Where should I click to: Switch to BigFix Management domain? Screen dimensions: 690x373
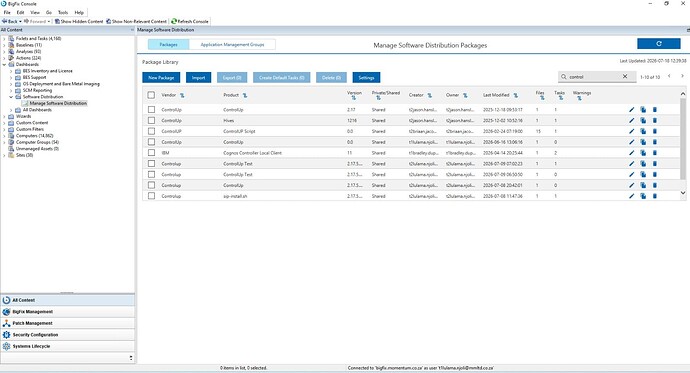coord(68,311)
